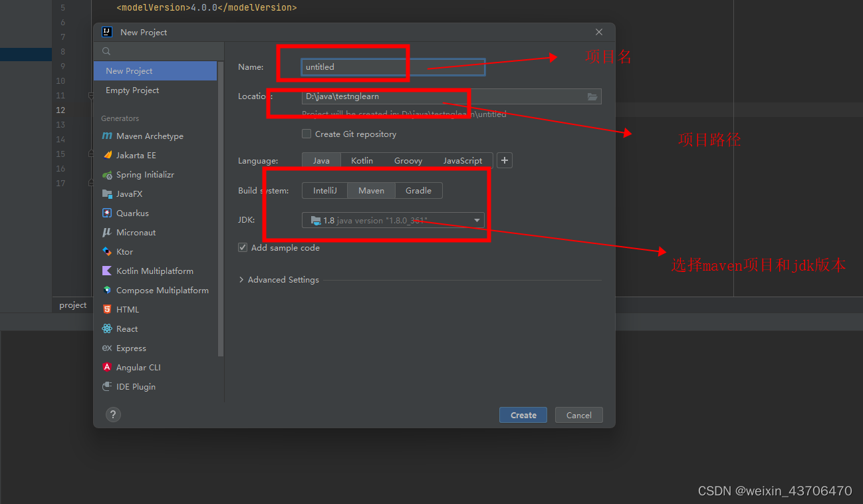Screen dimensions: 863x504
Task: Click the project Name input field
Action: pyautogui.click(x=393, y=66)
